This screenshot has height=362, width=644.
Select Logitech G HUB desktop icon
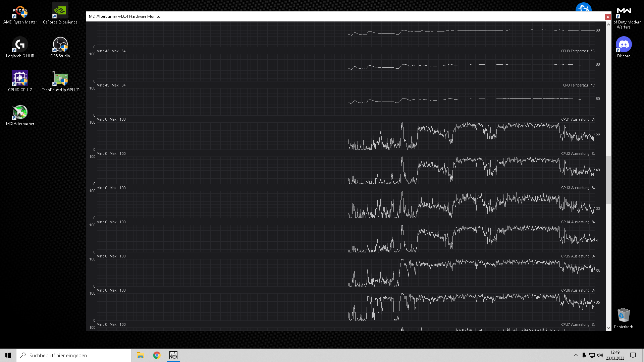click(x=20, y=45)
